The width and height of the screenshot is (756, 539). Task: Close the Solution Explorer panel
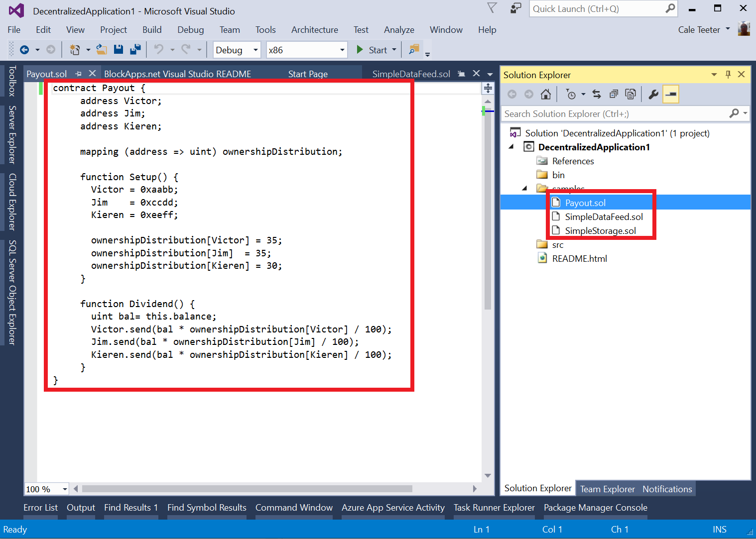click(x=742, y=75)
